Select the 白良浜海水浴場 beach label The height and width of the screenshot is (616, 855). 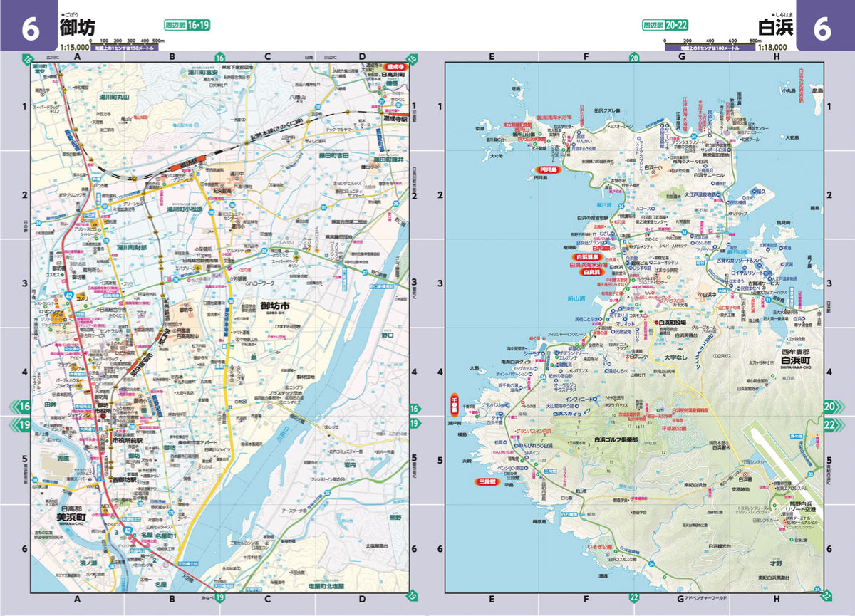click(x=589, y=264)
